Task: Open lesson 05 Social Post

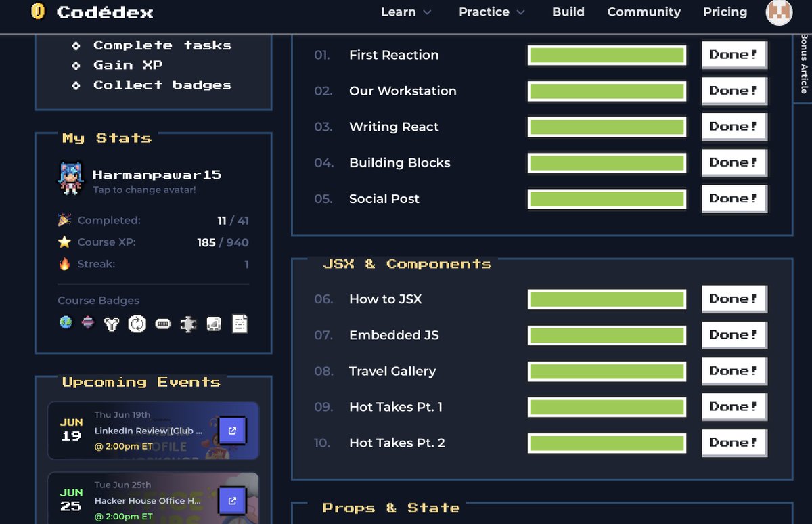Action: 384,198
